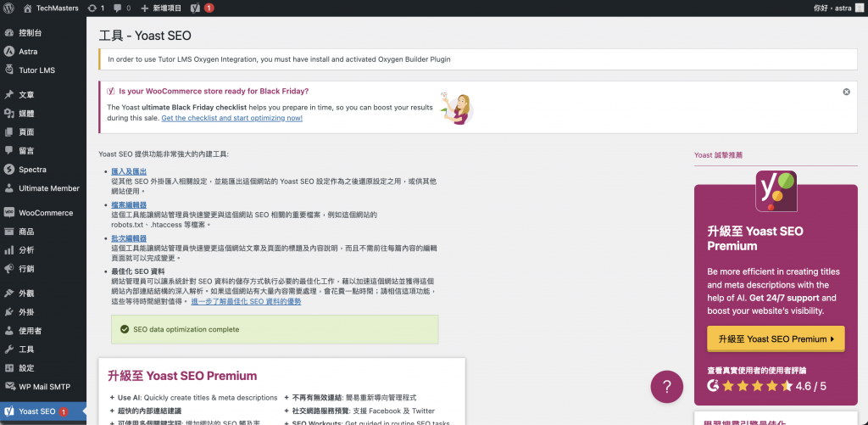Open the comments bubble icon in admin bar
The width and height of the screenshot is (868, 425).
click(117, 8)
